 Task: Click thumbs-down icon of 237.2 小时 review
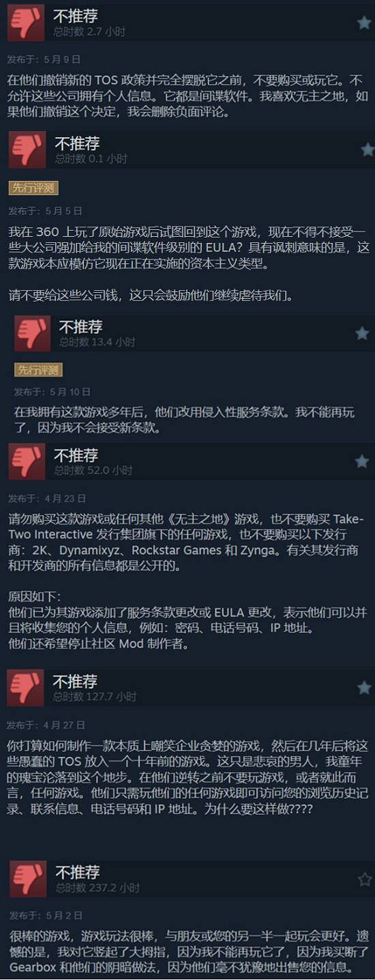click(x=28, y=879)
